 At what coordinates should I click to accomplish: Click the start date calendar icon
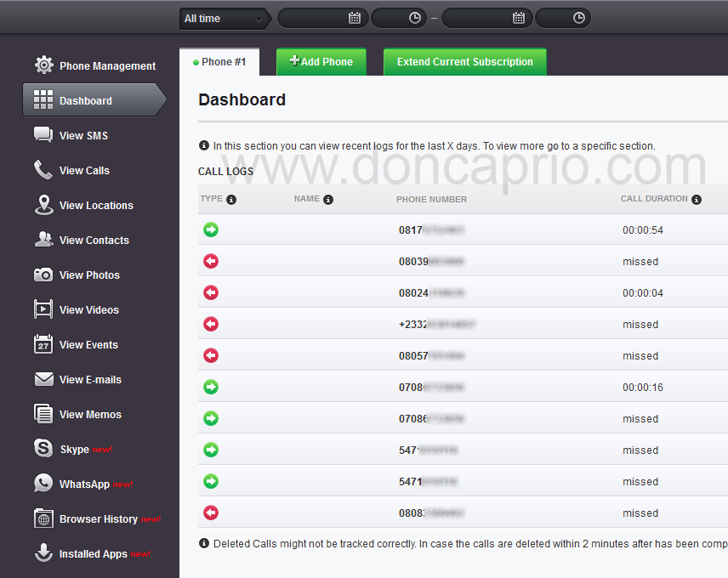(355, 18)
